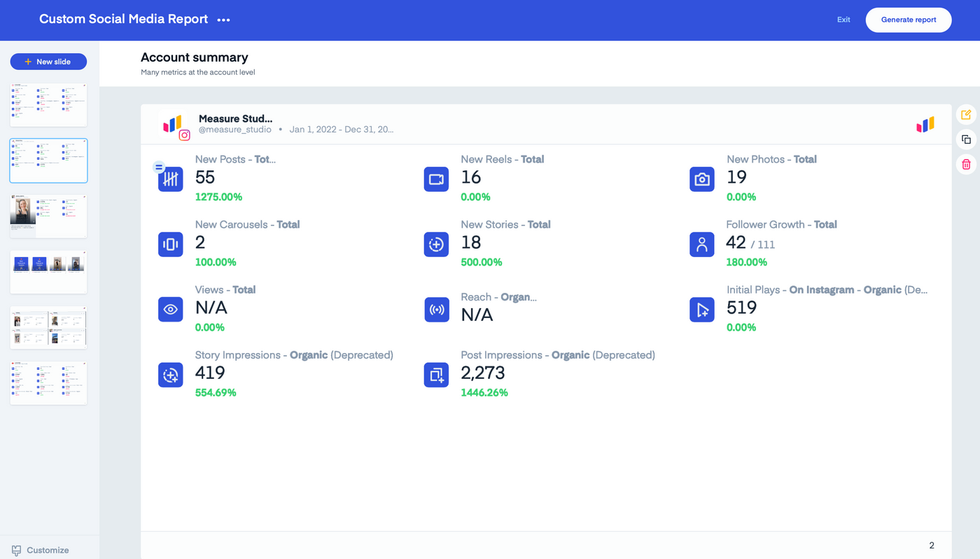This screenshot has width=980, height=559.
Task: Click the brand logo at header right
Action: [x=925, y=125]
